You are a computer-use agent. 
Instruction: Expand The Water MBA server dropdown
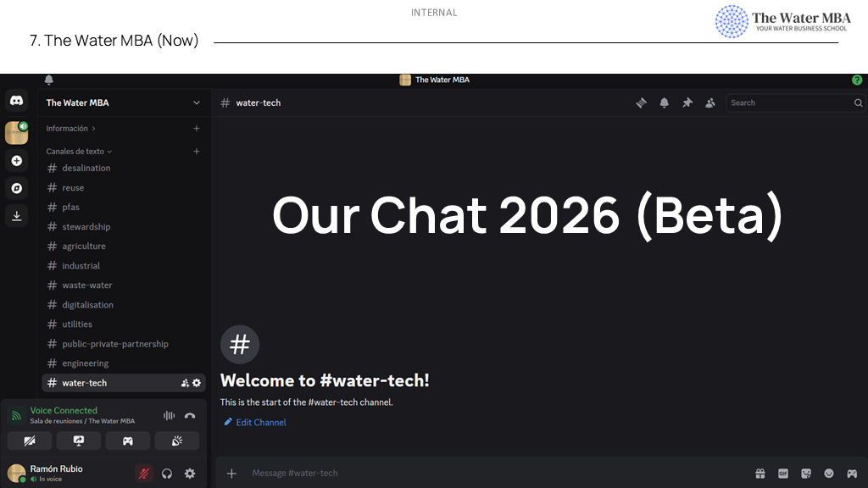tap(197, 103)
